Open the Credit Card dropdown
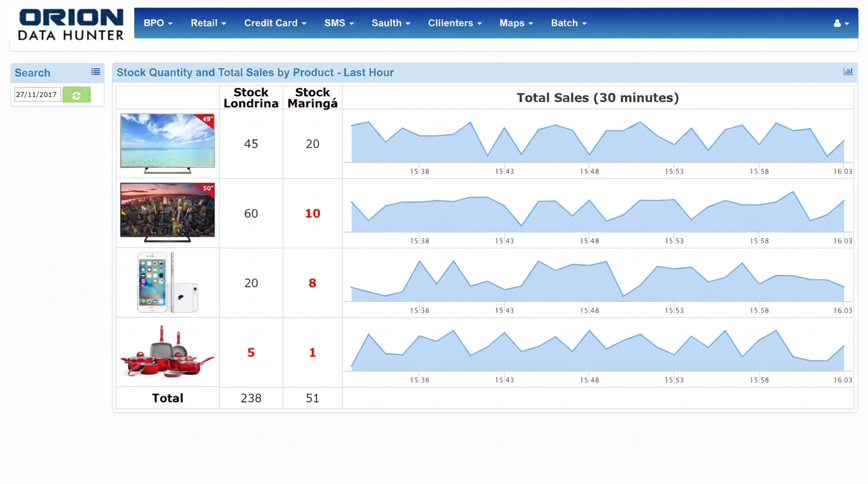The width and height of the screenshot is (868, 484). 275,23
